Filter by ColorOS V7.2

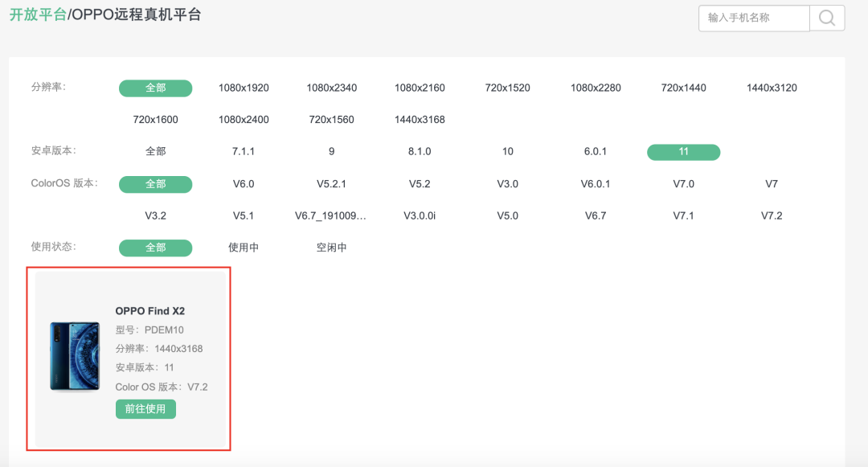[772, 215]
